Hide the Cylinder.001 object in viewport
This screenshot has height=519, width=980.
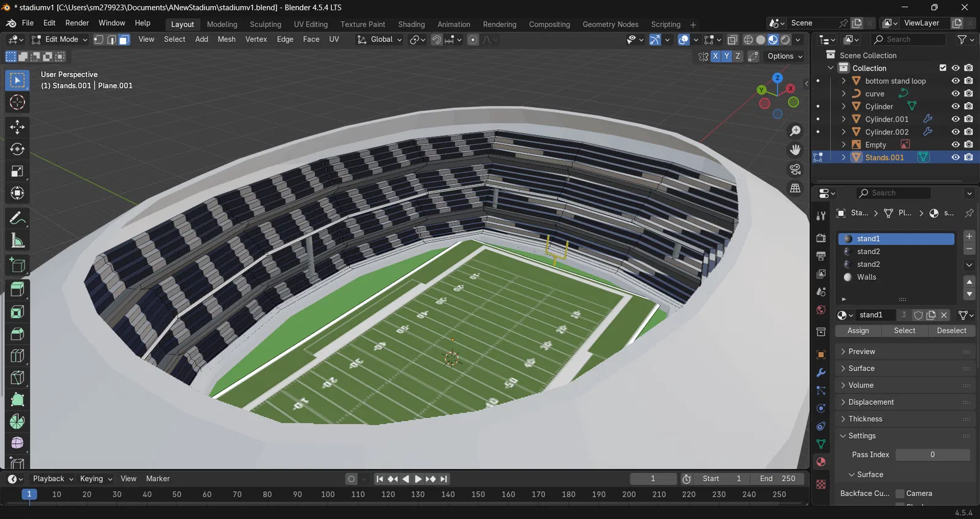[955, 119]
